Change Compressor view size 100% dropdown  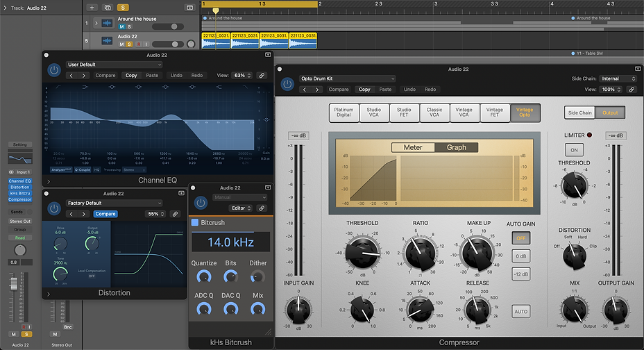(611, 89)
